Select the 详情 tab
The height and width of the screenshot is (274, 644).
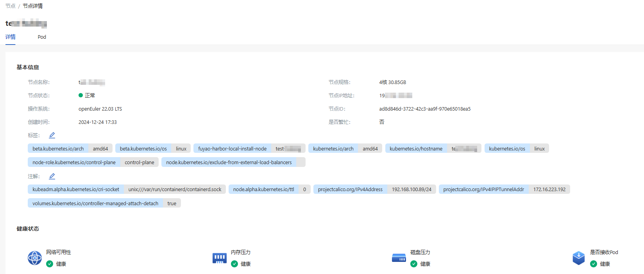pyautogui.click(x=11, y=37)
